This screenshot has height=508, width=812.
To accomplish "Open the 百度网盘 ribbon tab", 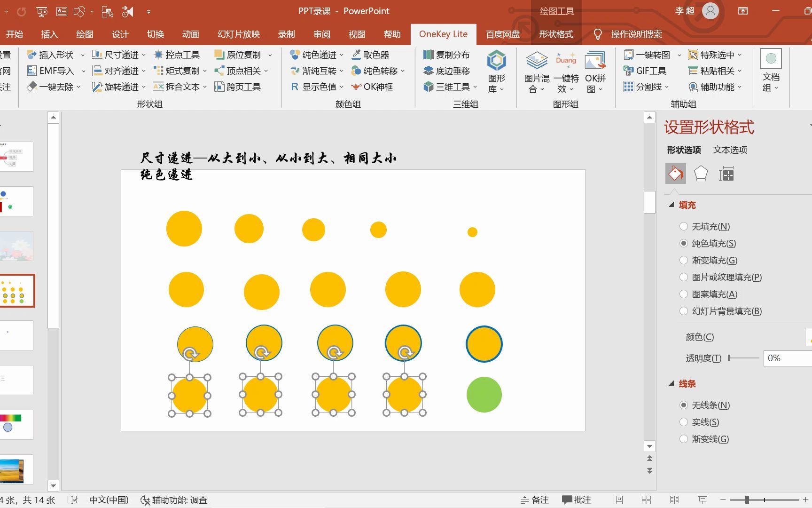I will [x=503, y=34].
